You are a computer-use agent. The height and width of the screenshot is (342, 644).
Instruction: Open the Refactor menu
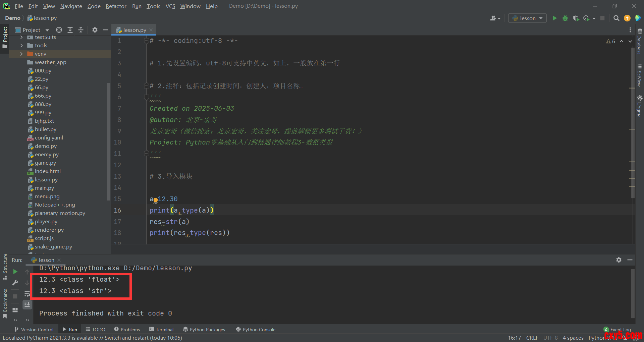[x=116, y=6]
